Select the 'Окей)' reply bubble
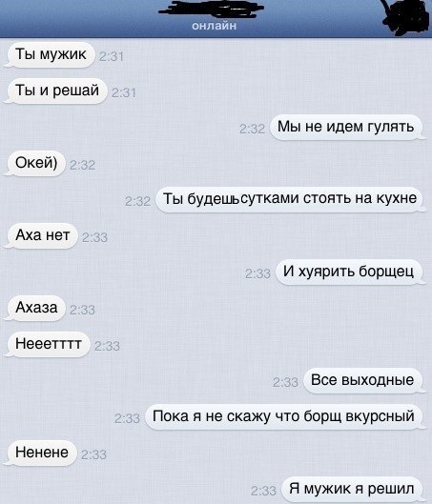Image resolution: width=432 pixels, height=504 pixels. (36, 163)
